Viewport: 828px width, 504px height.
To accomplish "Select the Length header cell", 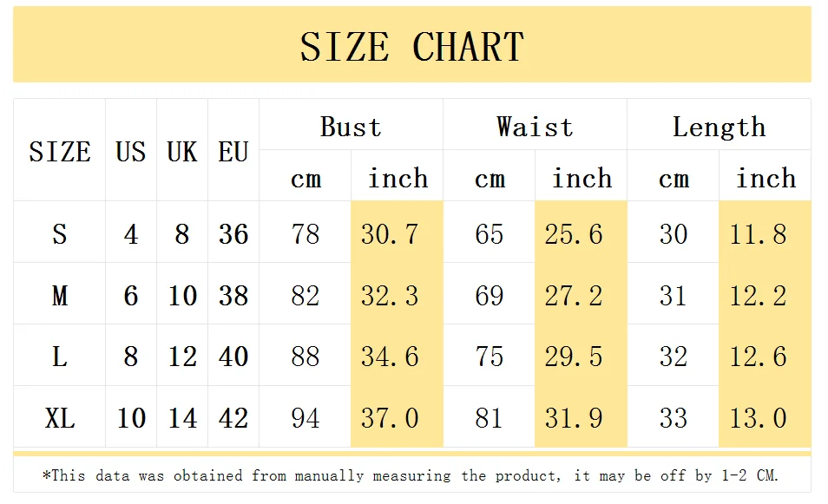I will point(719,127).
